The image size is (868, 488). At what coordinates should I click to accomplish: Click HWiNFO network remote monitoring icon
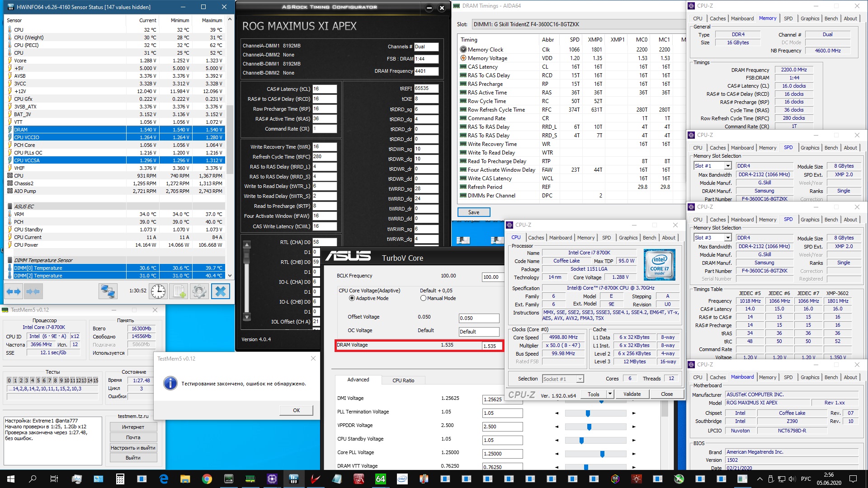point(108,291)
